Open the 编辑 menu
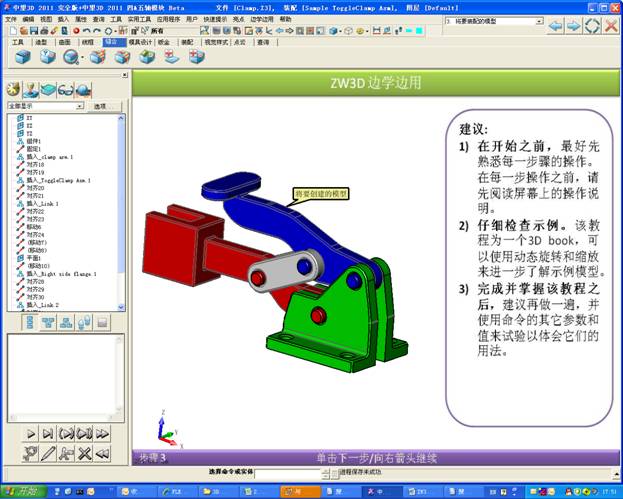 click(28, 19)
